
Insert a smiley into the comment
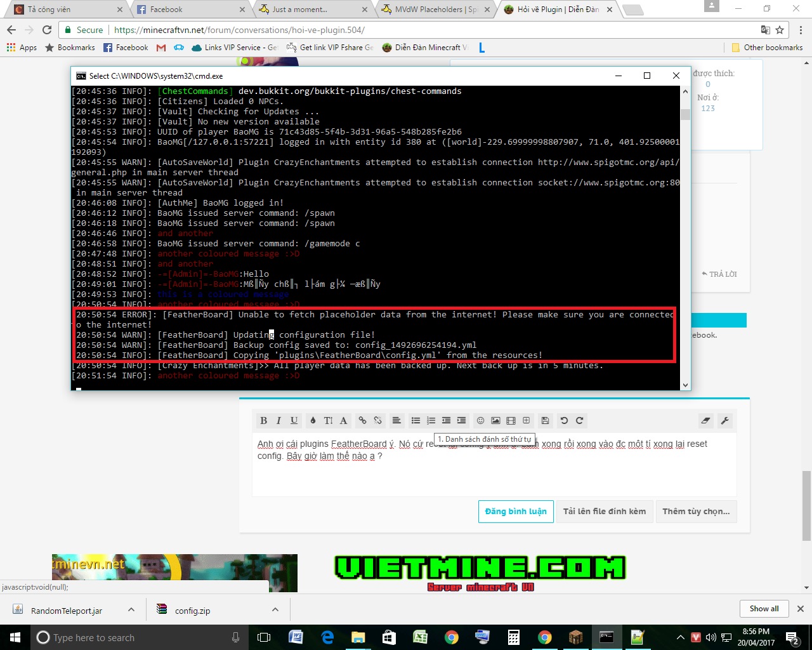click(x=481, y=420)
